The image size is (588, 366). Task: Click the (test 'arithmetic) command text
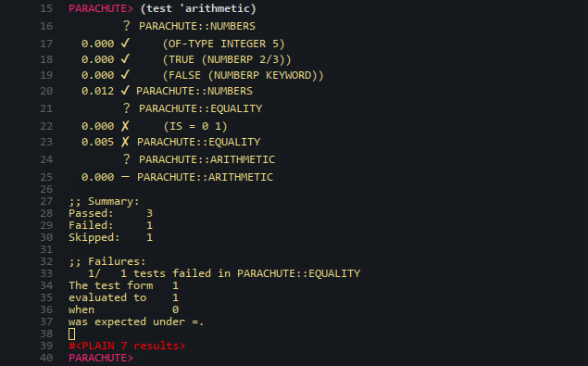coord(198,8)
